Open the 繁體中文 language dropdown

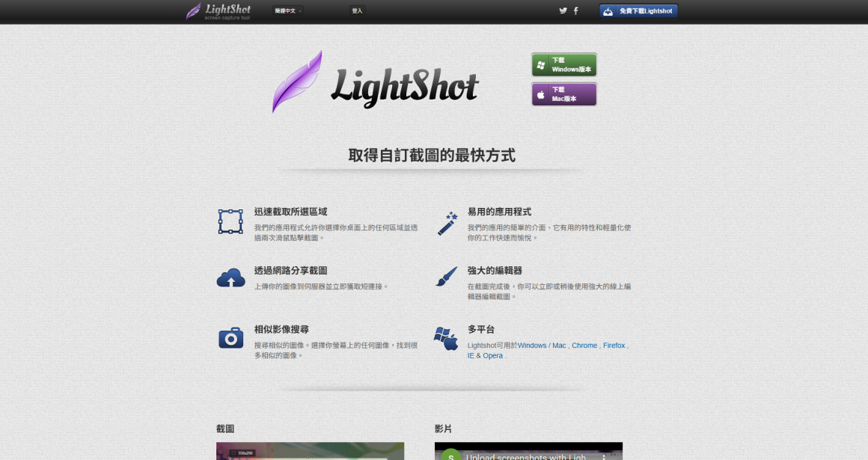[x=288, y=11]
